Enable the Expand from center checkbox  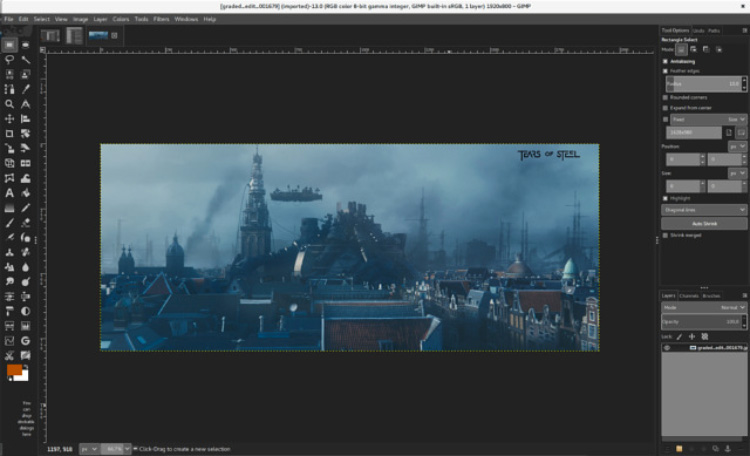666,107
